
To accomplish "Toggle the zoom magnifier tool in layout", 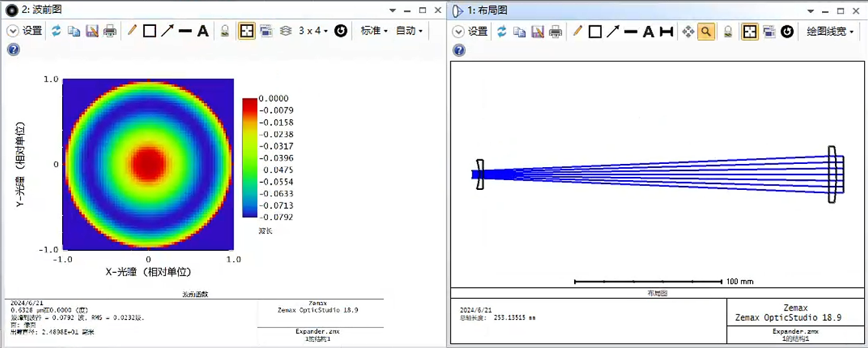I will (706, 31).
